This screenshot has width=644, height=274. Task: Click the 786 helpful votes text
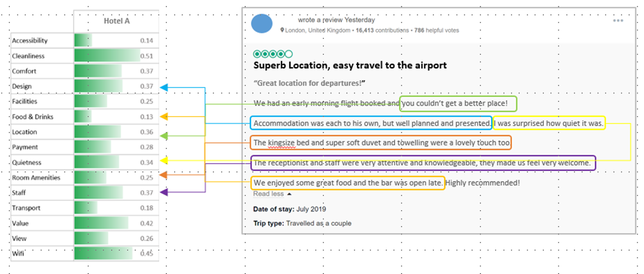436,31
